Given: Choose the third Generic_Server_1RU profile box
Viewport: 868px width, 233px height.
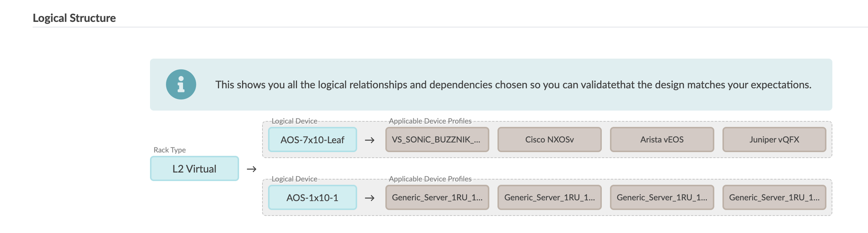Looking at the screenshot, I should coord(662,197).
